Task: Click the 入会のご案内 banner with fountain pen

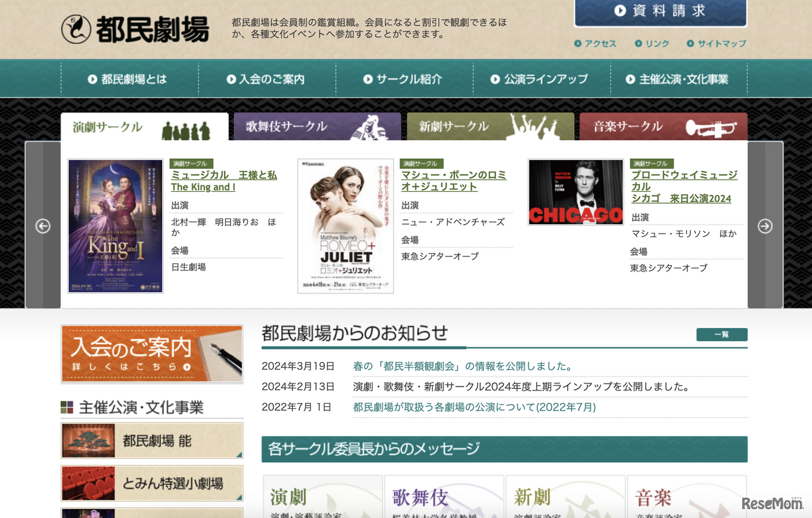Action: click(x=152, y=354)
